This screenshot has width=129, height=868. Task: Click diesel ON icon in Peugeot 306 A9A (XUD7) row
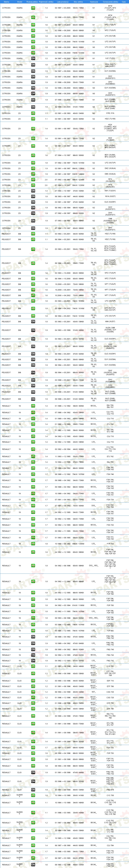point(33,321)
